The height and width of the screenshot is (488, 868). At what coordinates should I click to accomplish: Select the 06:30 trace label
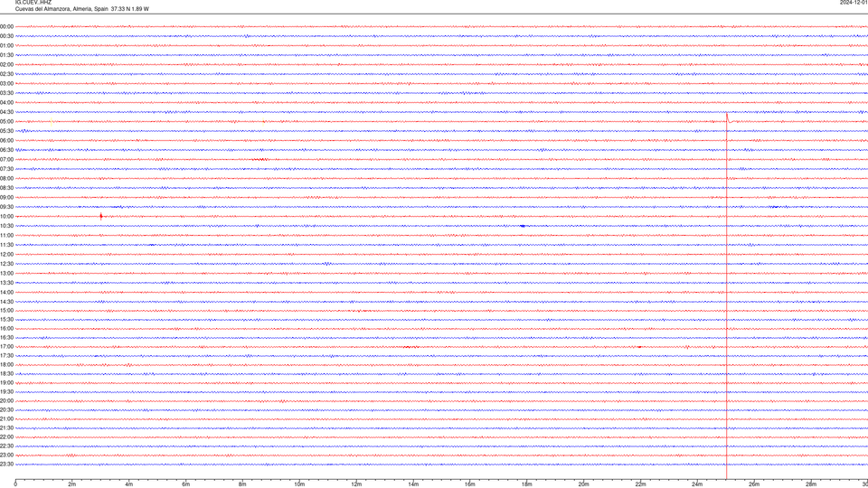point(6,150)
